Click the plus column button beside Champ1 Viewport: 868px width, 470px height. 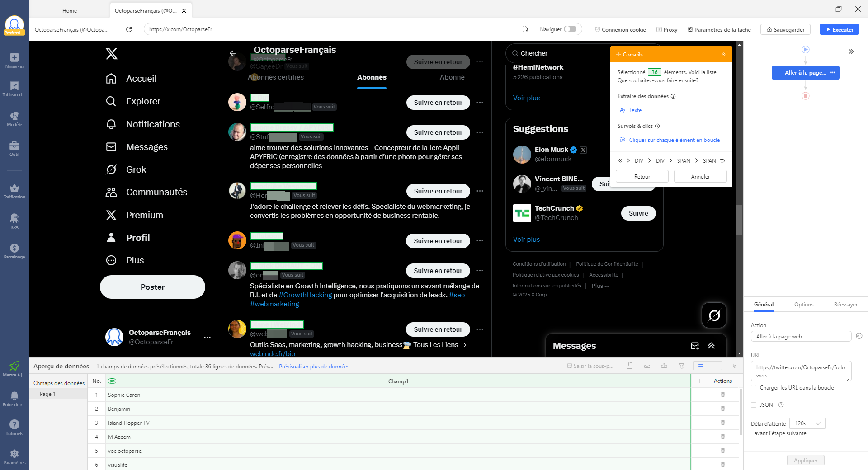699,381
